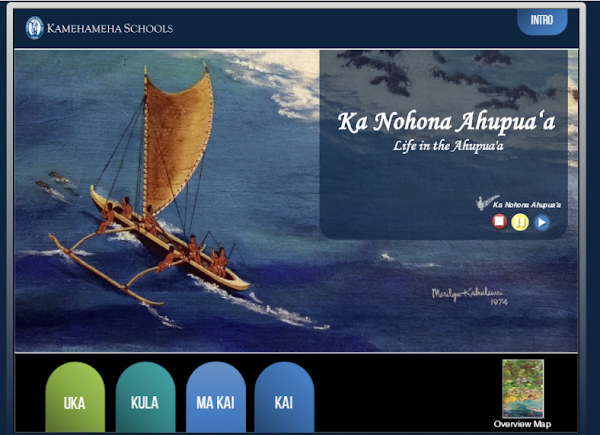Open the MA KAI section tab
Screen dimensions: 600x435
(215, 397)
